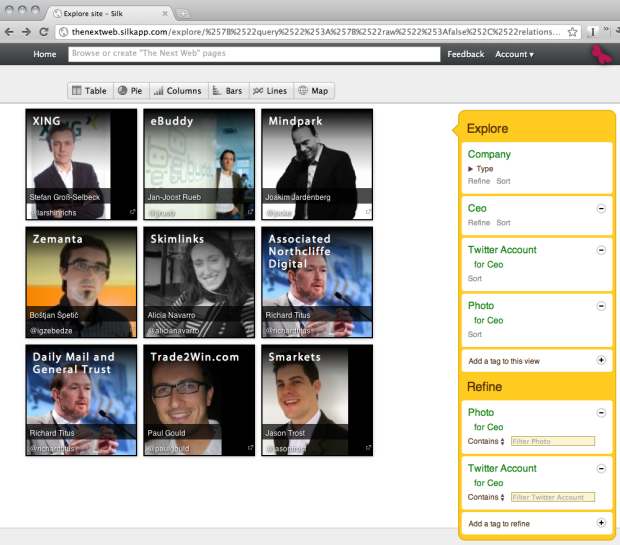The width and height of the screenshot is (620, 545).
Task: Click the browser address bar URL
Action: point(316,32)
